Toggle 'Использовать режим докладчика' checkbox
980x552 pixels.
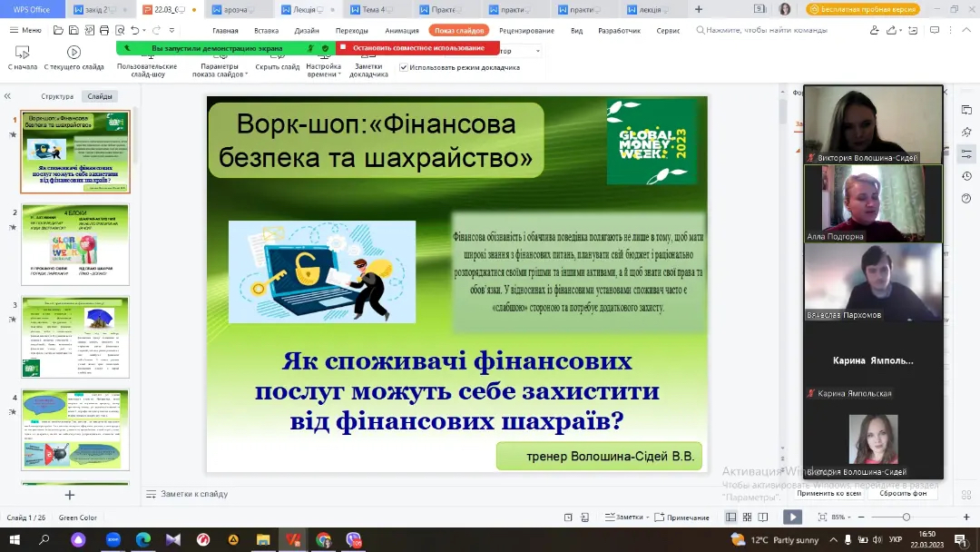tap(405, 67)
